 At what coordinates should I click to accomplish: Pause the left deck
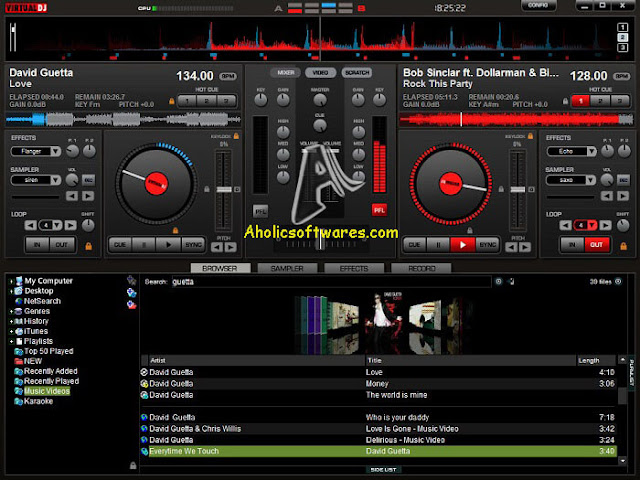[x=144, y=245]
